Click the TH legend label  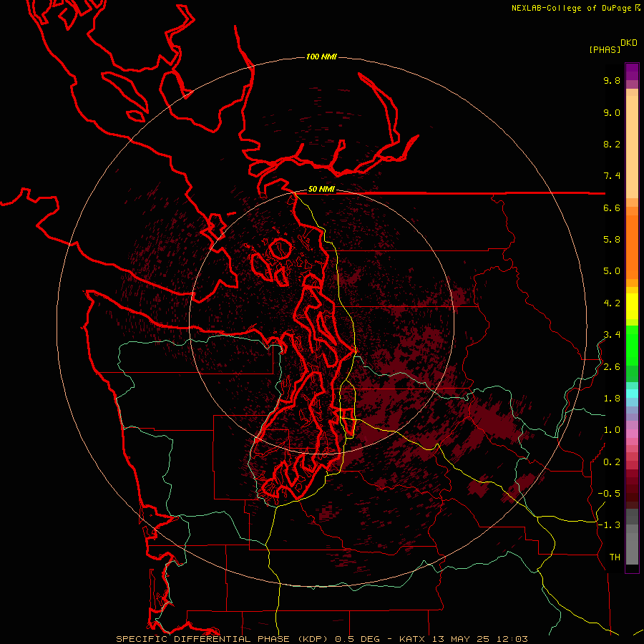coord(615,557)
